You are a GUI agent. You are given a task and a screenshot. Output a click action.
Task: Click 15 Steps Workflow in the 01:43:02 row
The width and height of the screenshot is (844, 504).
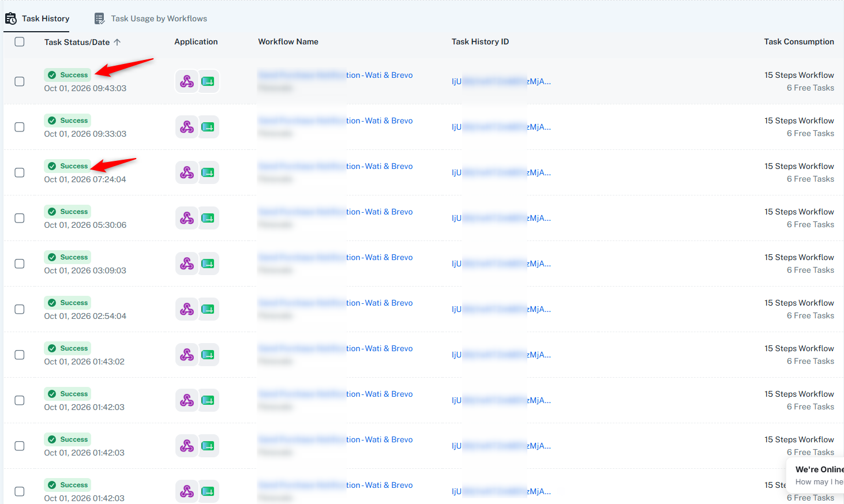click(799, 348)
